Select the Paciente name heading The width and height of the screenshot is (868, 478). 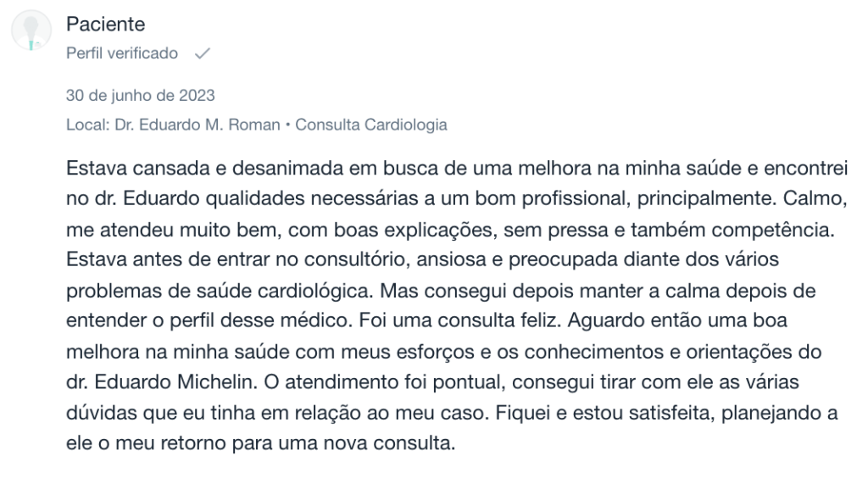tap(105, 25)
